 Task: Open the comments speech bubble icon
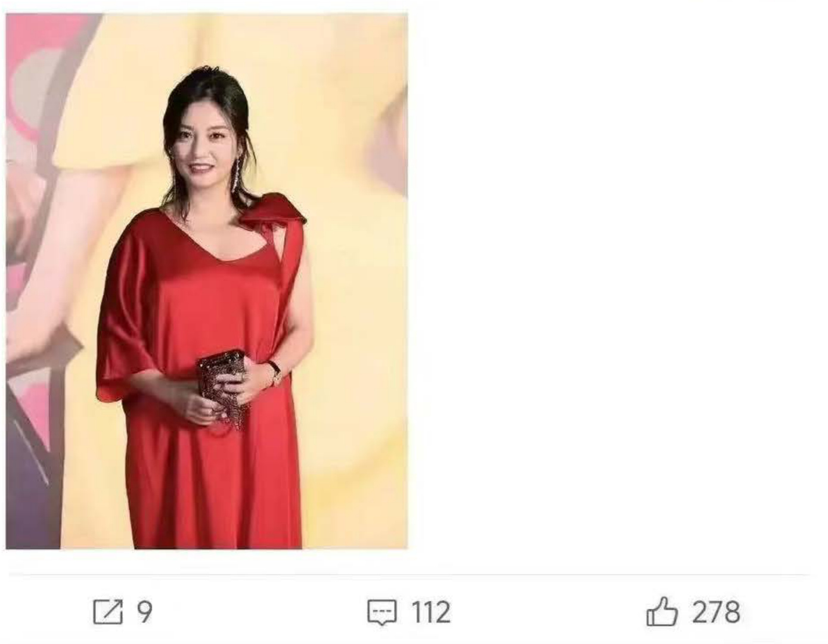(382, 612)
